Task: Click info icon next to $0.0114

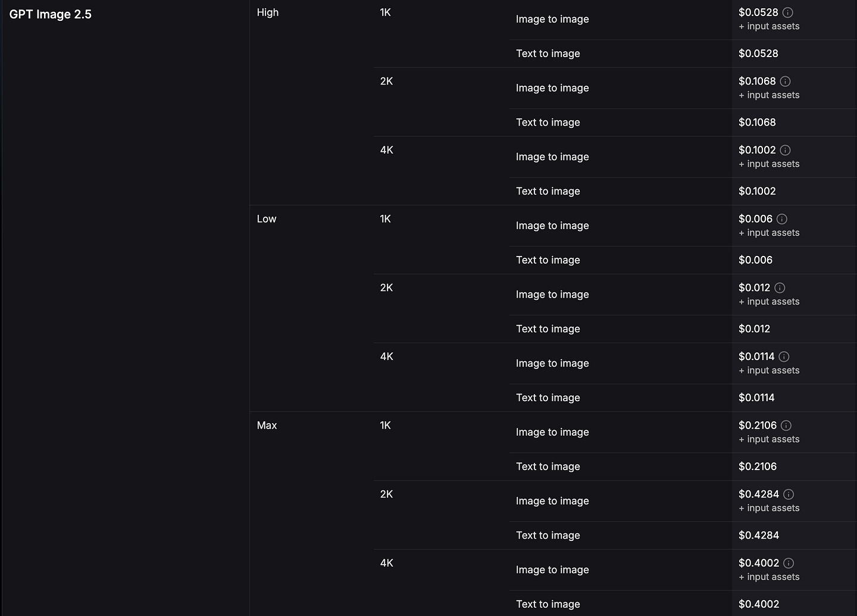Action: coord(784,357)
